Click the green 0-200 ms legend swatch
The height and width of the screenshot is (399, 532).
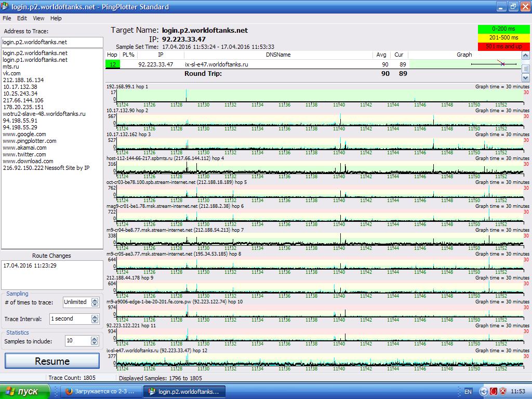click(x=503, y=29)
